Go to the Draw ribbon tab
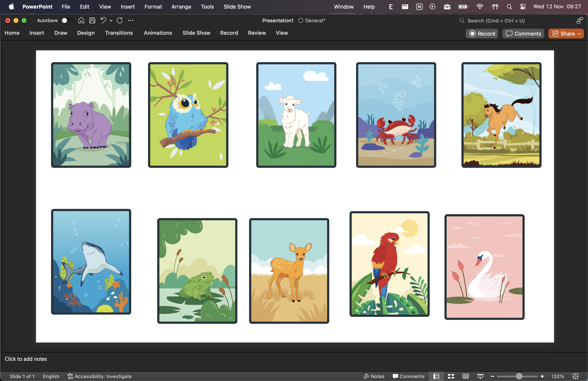Image resolution: width=588 pixels, height=381 pixels. pos(60,33)
